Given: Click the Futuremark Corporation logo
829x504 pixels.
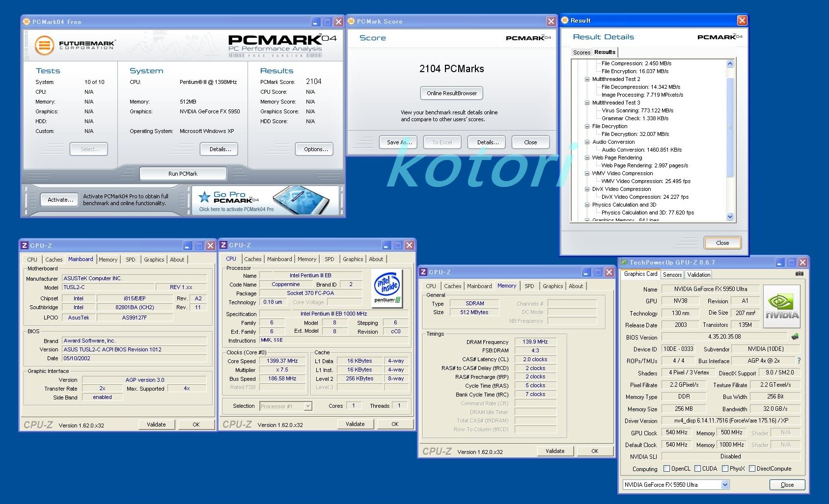Looking at the screenshot, I should (75, 45).
